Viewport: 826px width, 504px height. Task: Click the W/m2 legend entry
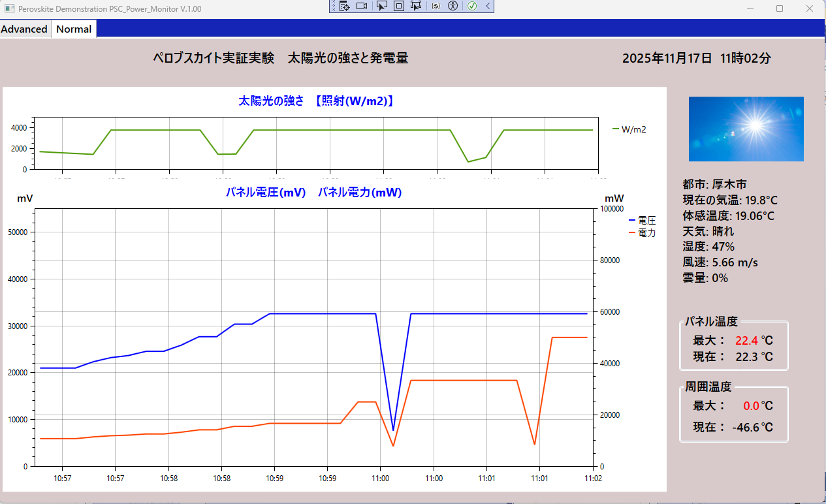click(629, 129)
